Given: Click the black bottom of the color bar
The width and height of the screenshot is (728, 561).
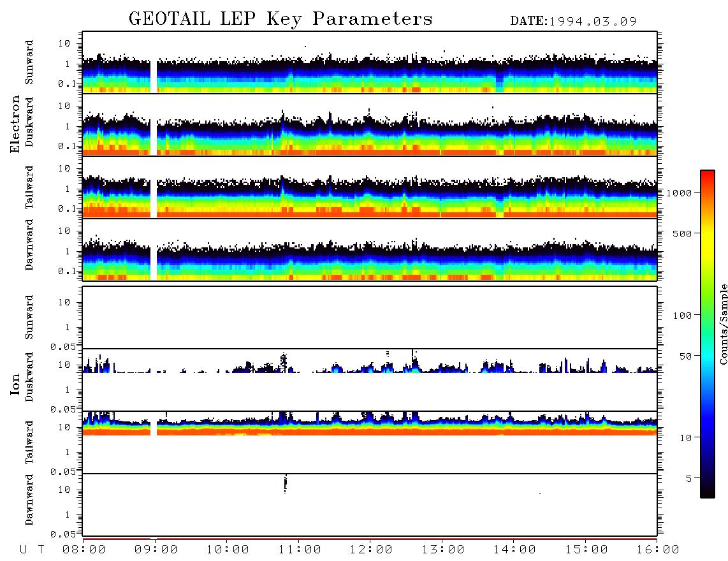Looking at the screenshot, I should [x=708, y=491].
